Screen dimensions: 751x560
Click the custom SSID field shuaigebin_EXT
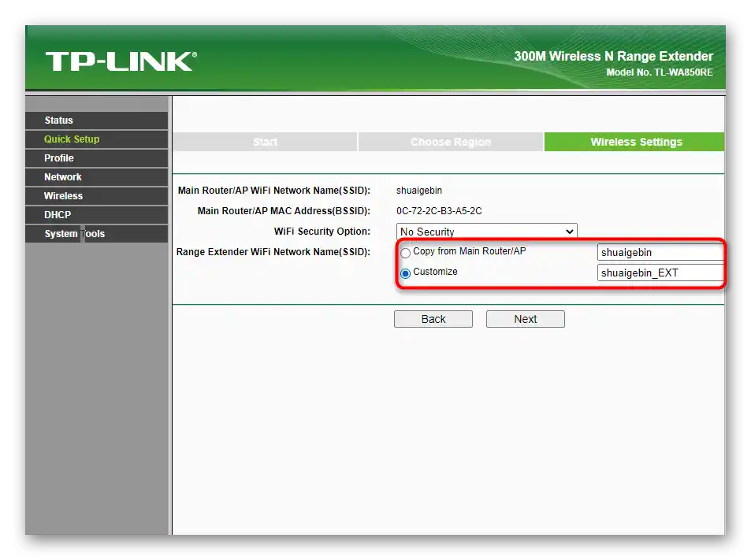(x=660, y=273)
